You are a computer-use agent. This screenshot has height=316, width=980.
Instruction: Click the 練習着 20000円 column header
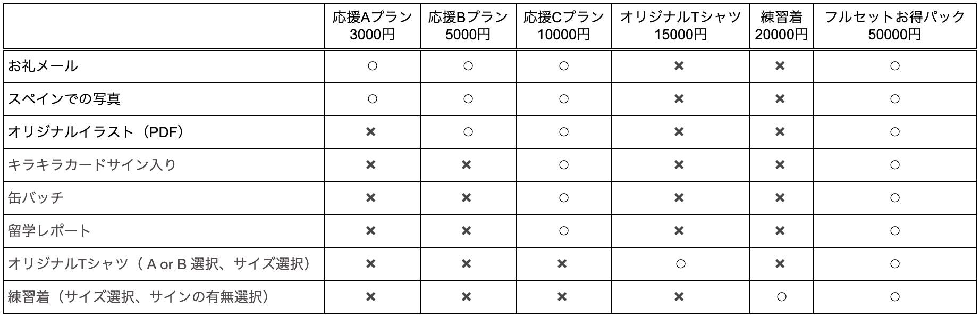tap(781, 26)
